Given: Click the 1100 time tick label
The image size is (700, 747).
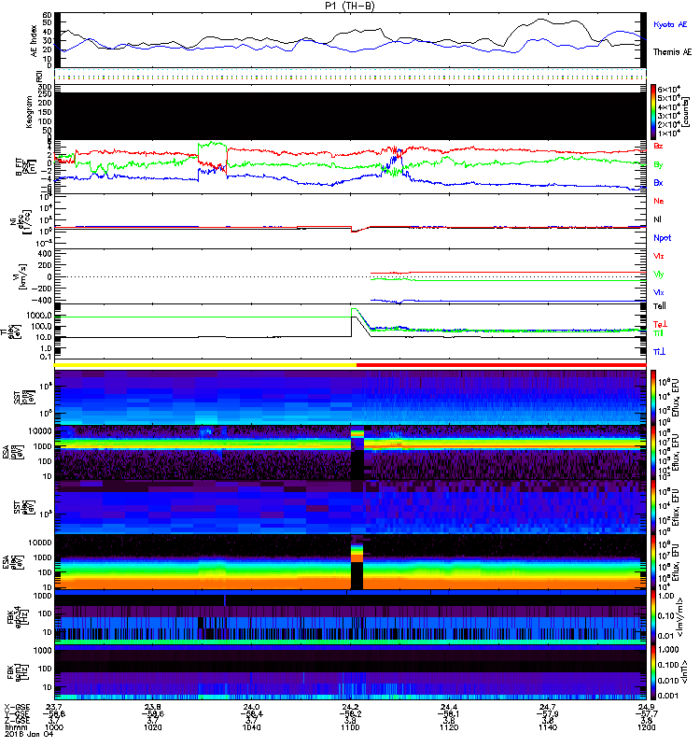Looking at the screenshot, I should (x=350, y=727).
